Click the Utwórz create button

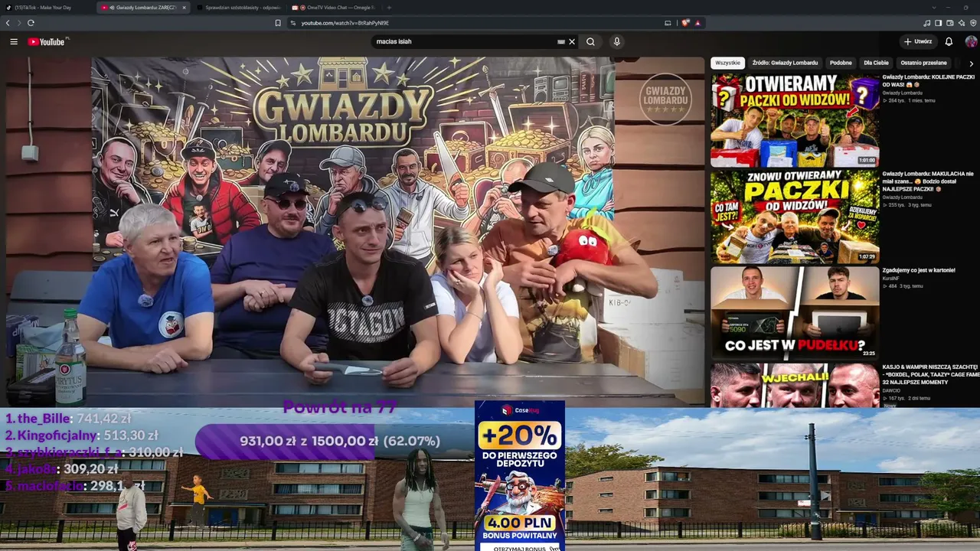917,41
